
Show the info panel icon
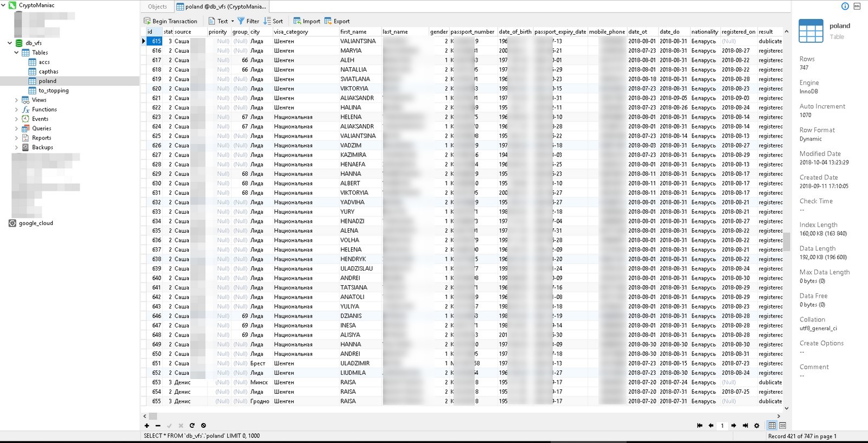tap(845, 6)
